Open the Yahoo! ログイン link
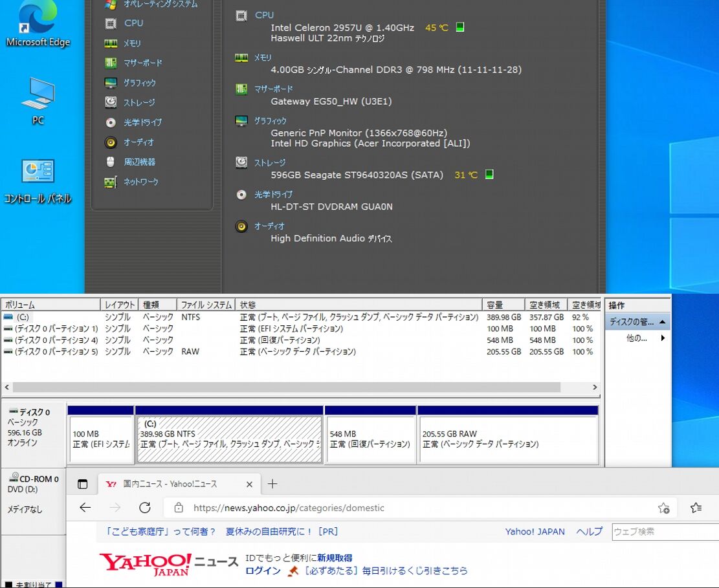The height and width of the screenshot is (588, 719). point(263,571)
